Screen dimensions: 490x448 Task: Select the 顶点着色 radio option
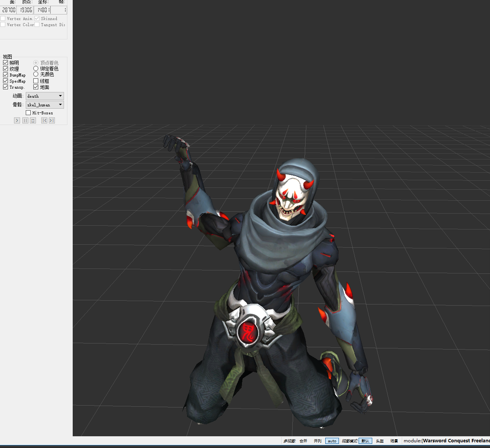click(x=36, y=63)
